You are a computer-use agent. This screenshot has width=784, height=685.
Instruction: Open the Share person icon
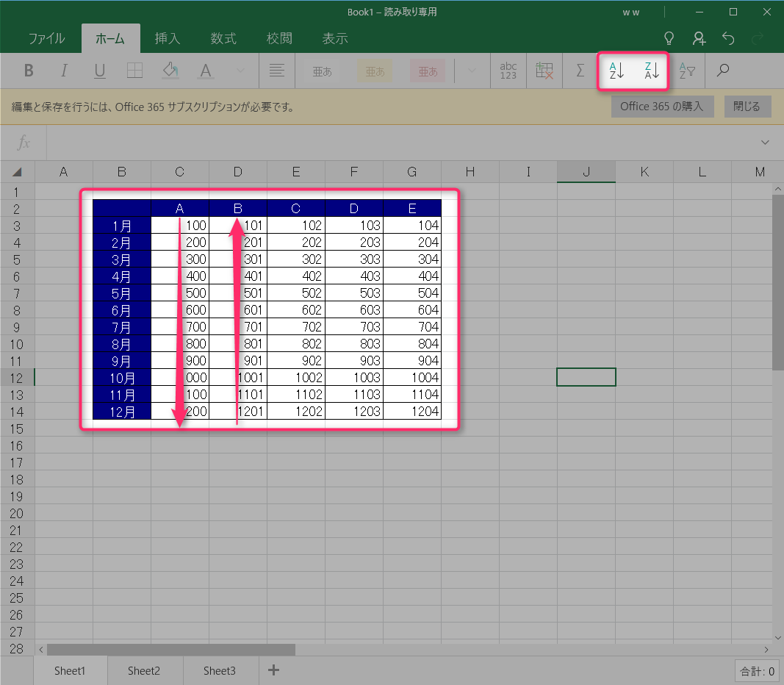699,38
